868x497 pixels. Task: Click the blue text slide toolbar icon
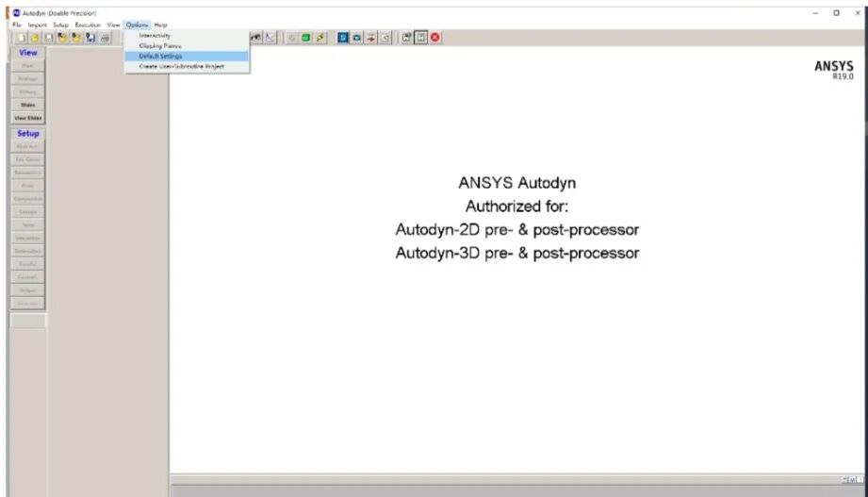(x=343, y=38)
